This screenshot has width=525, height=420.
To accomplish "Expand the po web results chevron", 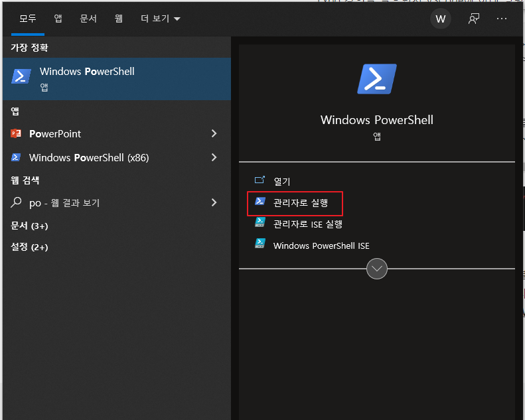I will pos(214,202).
